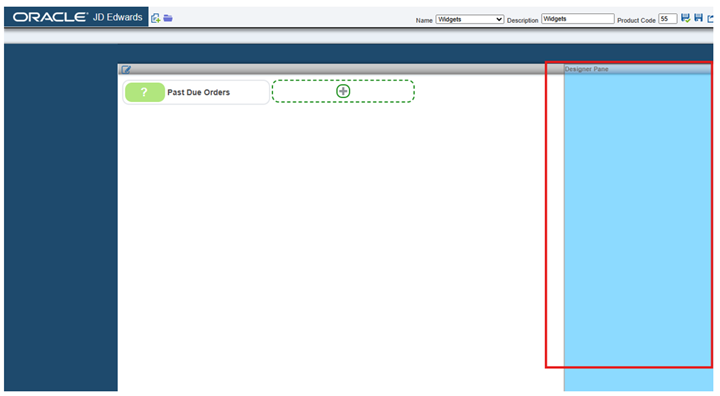Click the plain save disk icon

(698, 18)
